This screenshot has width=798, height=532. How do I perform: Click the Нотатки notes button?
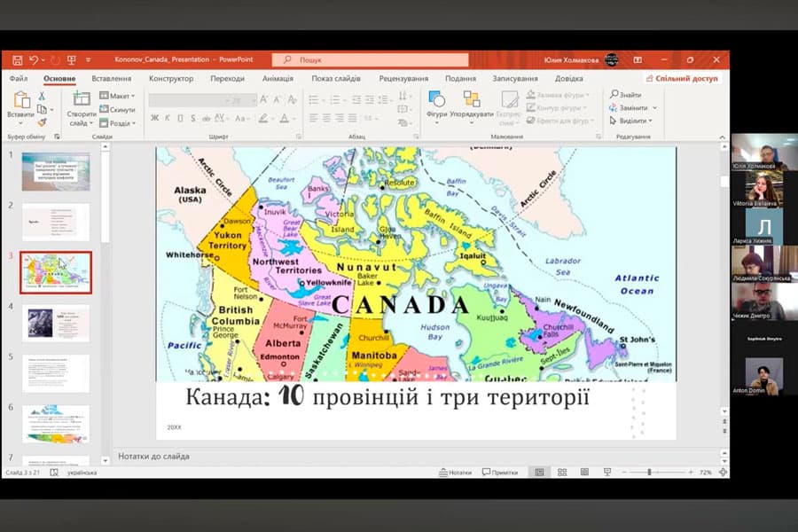click(x=456, y=473)
